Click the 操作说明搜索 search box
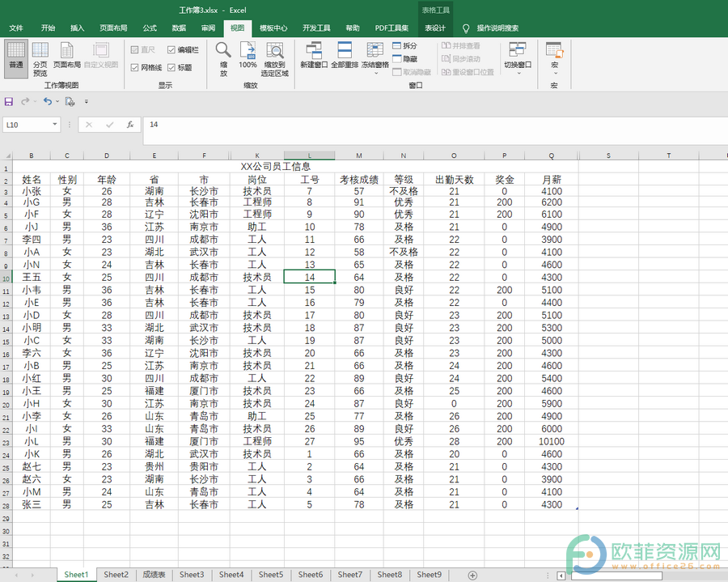This screenshot has width=728, height=582. point(497,28)
